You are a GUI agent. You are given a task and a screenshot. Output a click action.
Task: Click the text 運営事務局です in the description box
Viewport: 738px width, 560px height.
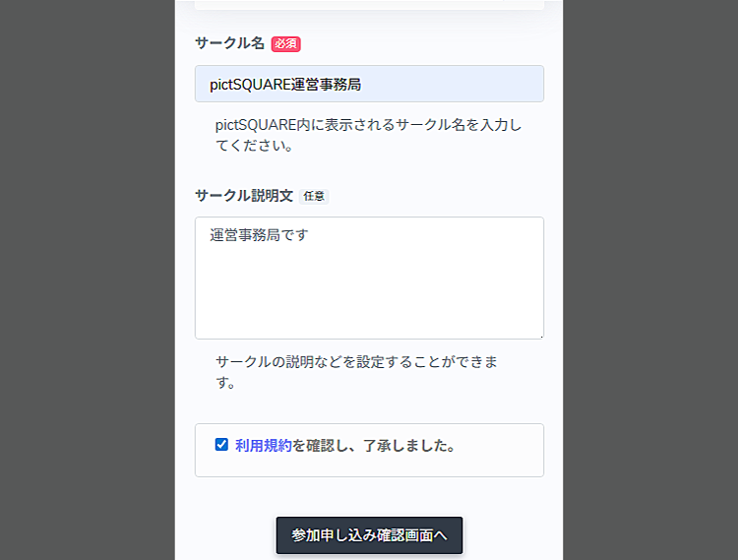260,235
